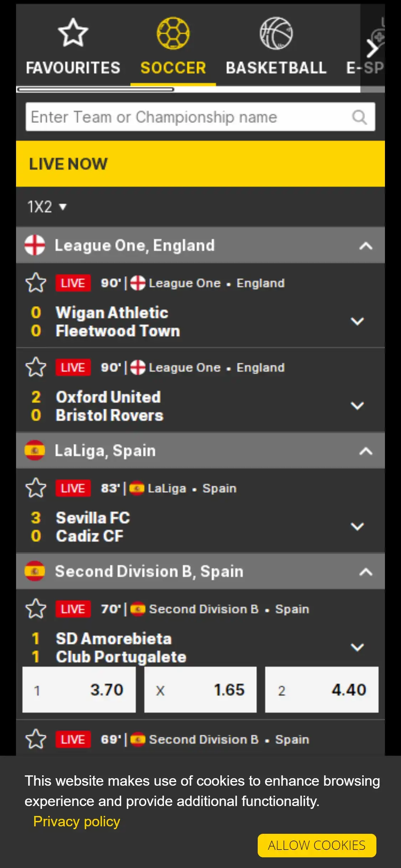The image size is (401, 868).
Task: Click the basketball icon
Action: pyautogui.click(x=276, y=33)
